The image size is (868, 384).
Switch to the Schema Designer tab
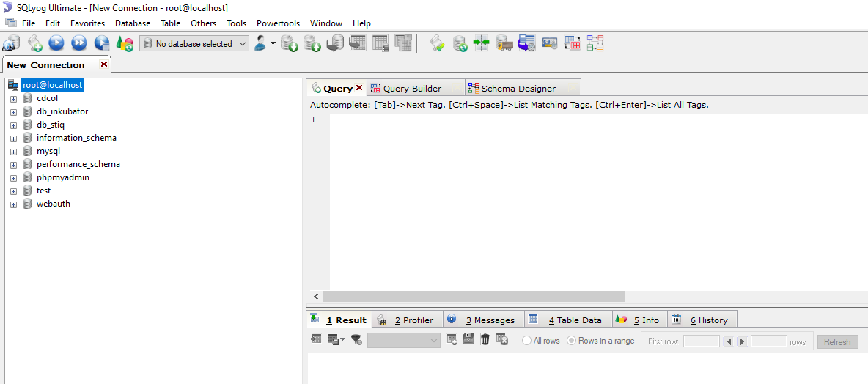pyautogui.click(x=523, y=89)
